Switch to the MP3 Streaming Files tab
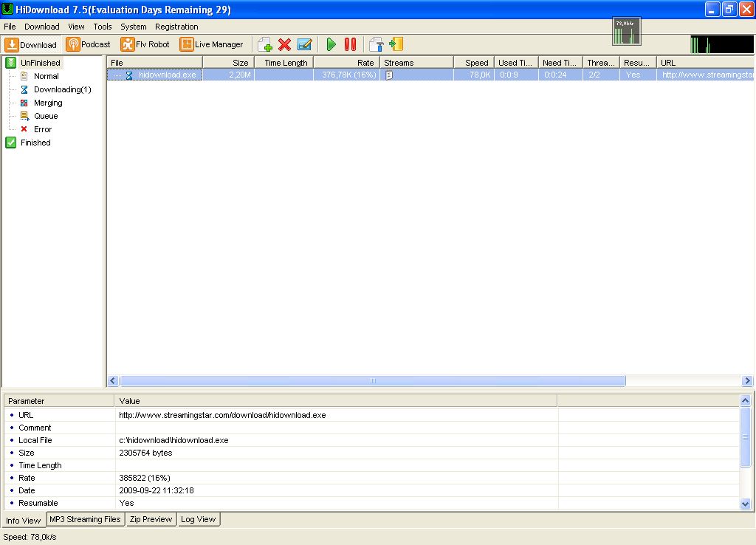Viewport: 756px width, 545px height. point(85,519)
